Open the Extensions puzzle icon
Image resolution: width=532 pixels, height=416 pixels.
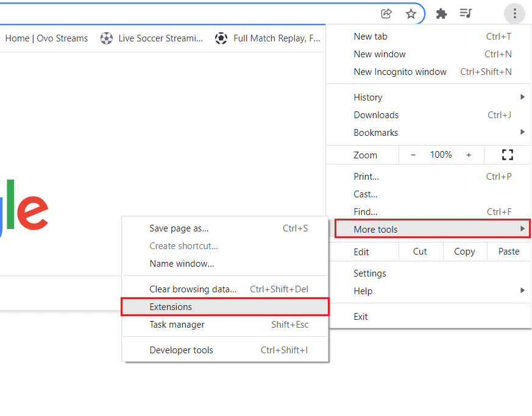point(441,13)
